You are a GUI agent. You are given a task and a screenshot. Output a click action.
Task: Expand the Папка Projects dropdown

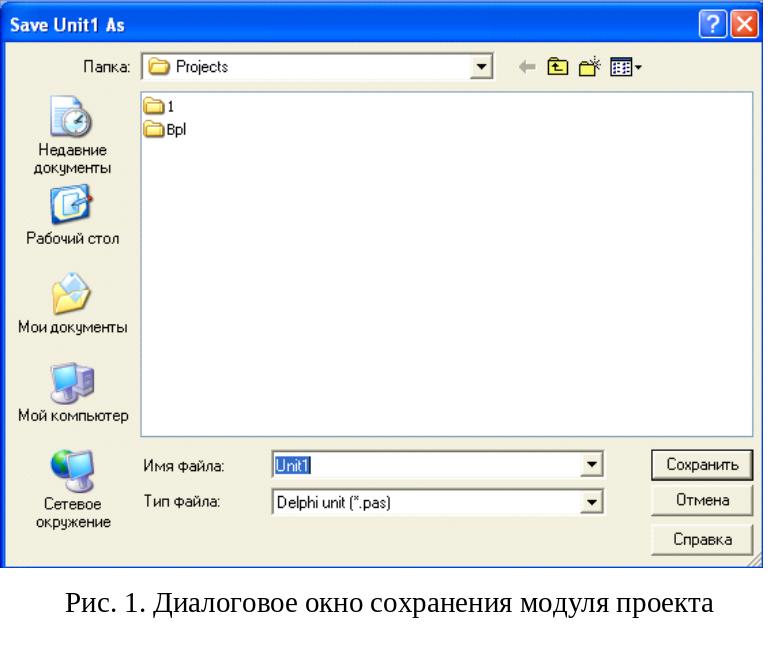(x=481, y=66)
